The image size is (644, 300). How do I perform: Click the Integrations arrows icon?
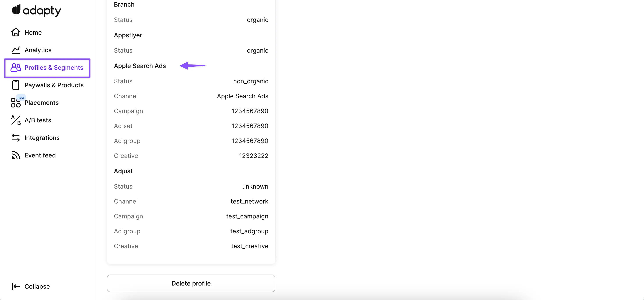pos(16,138)
